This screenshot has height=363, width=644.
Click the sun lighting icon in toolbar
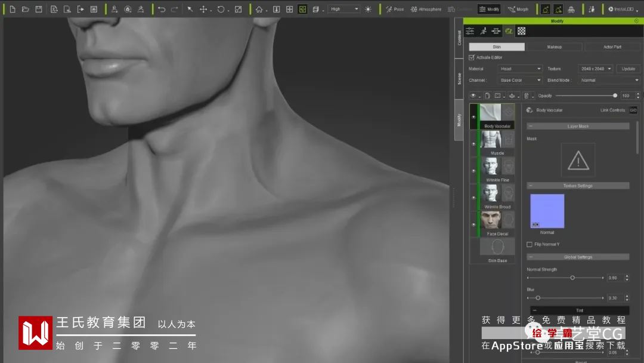tap(368, 9)
